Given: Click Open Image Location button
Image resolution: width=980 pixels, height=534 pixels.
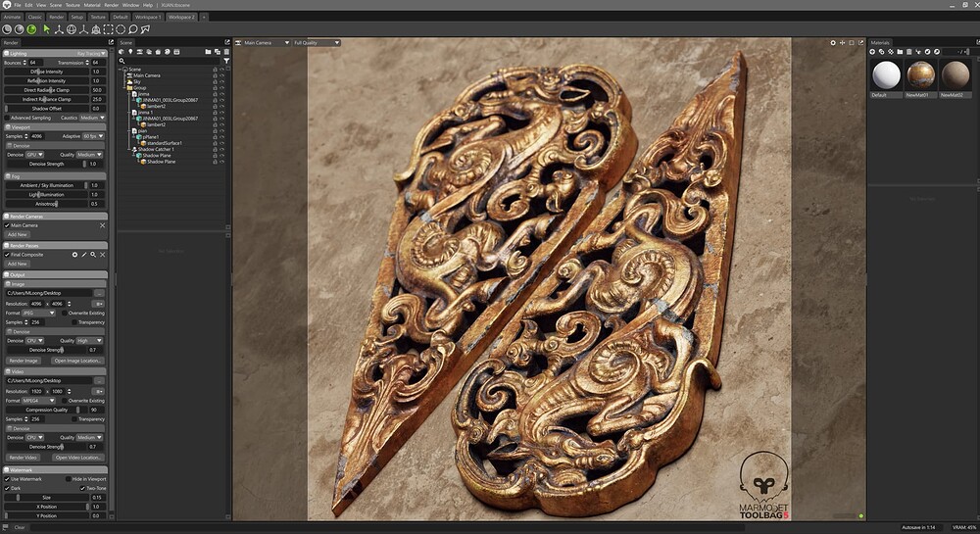Looking at the screenshot, I should pyautogui.click(x=76, y=361).
